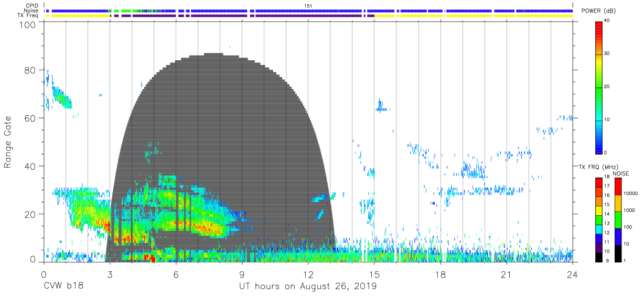Pick the red top segment of NOISE colorbar

pos(618,186)
